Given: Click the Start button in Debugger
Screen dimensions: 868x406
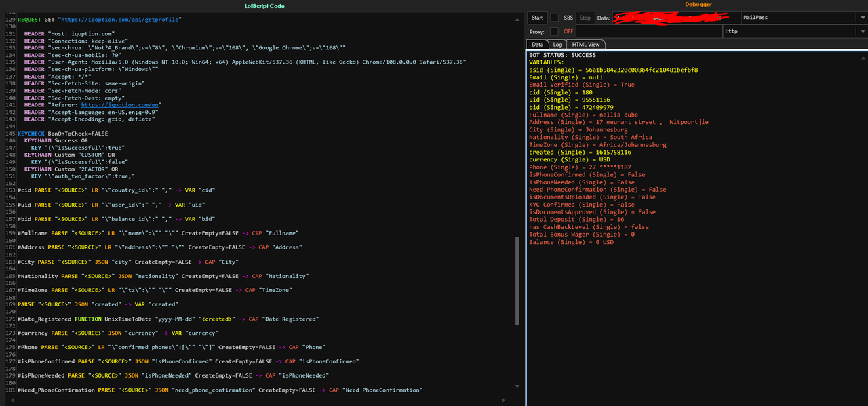Looking at the screenshot, I should pos(537,18).
